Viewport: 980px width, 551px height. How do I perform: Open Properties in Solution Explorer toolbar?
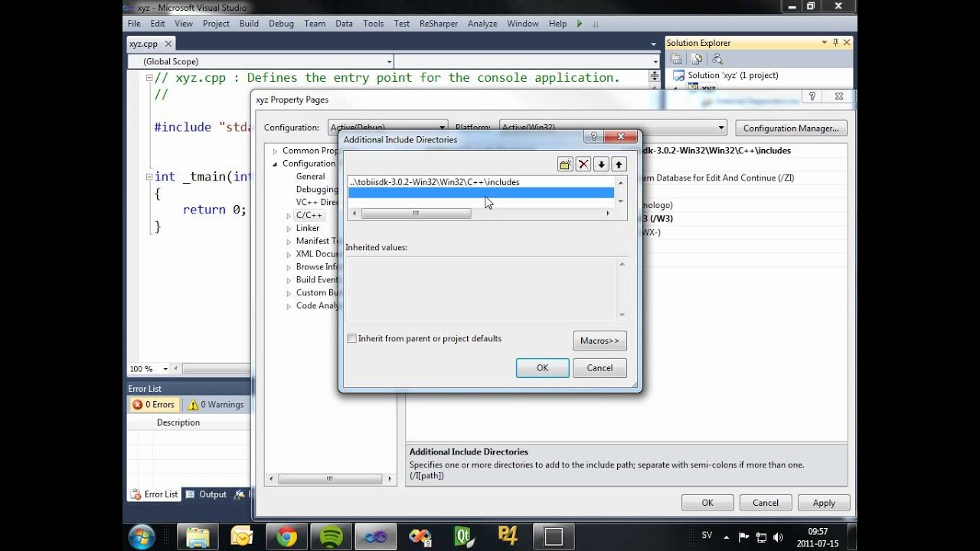tap(676, 59)
